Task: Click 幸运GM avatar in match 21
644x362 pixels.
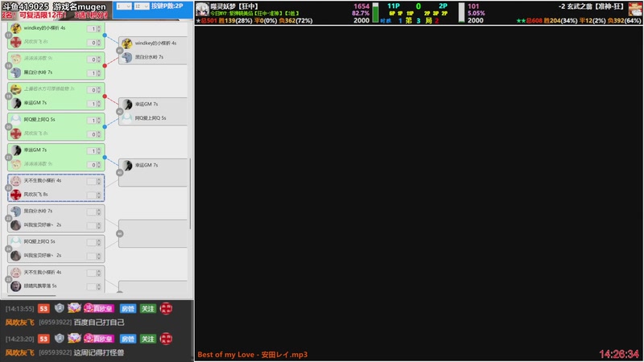Action: pyautogui.click(x=15, y=150)
